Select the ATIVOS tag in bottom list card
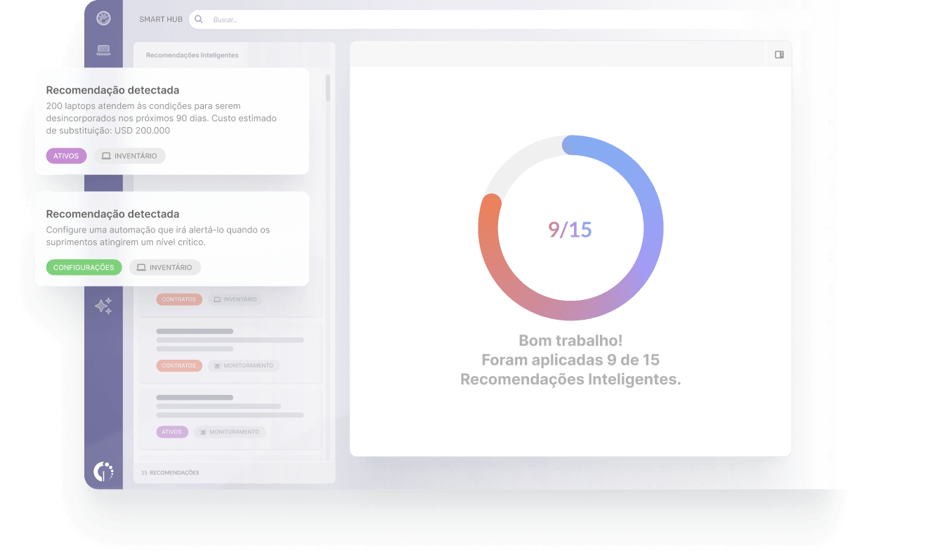Screen dimensions: 940x560 [x=171, y=432]
